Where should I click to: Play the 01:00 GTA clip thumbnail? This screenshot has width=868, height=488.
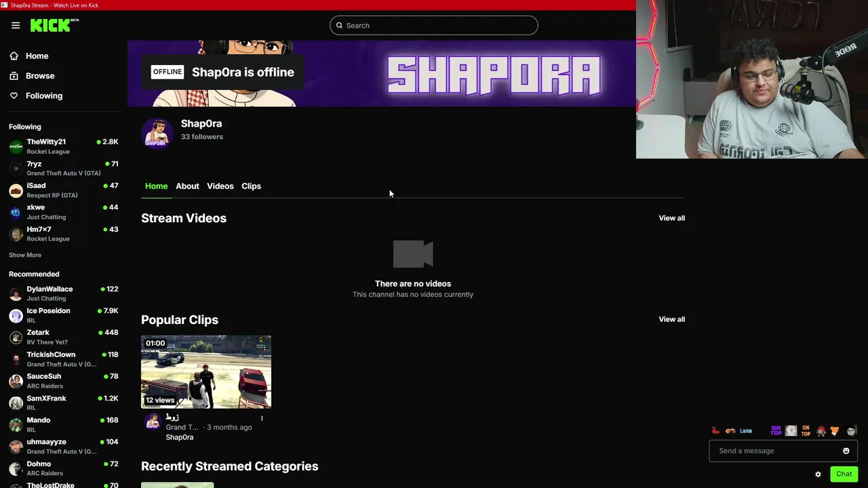click(206, 371)
